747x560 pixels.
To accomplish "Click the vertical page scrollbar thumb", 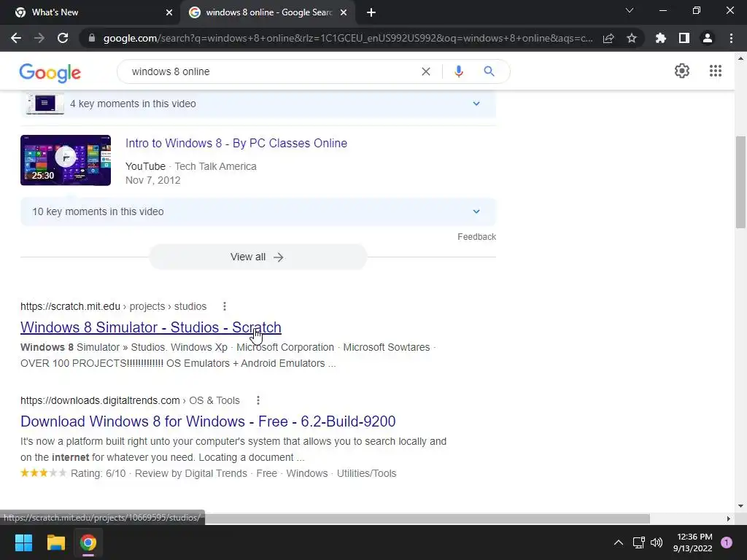I will [740, 182].
